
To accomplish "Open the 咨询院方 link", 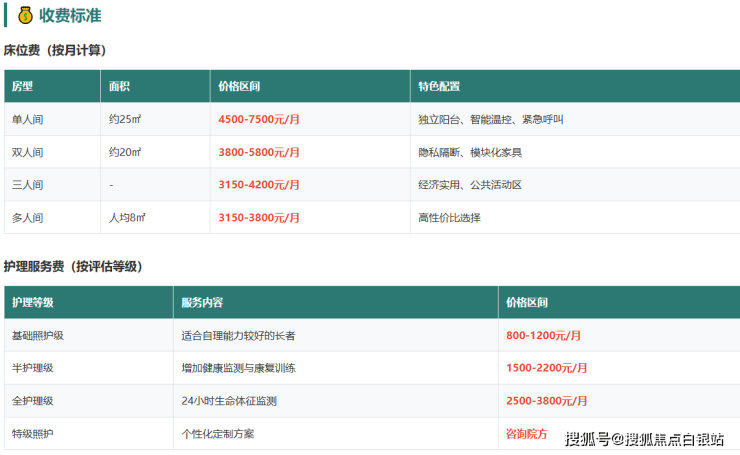I will [527, 434].
